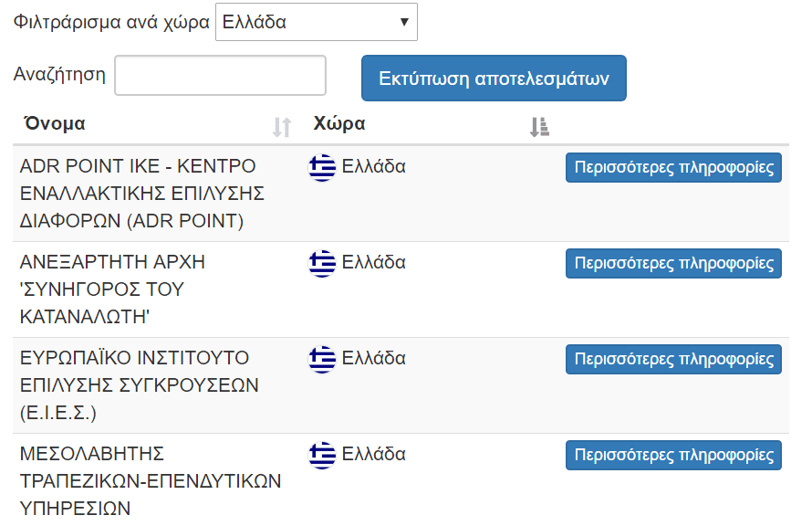Click the sort icon beside Χώρα
The width and height of the screenshot is (812, 526).
pyautogui.click(x=539, y=127)
